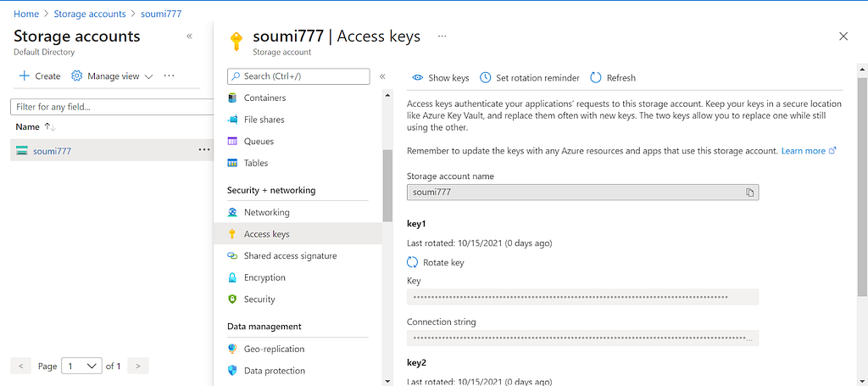Viewport: 868px width, 386px height.
Task: Click the Geo-replication globe icon
Action: tap(232, 349)
